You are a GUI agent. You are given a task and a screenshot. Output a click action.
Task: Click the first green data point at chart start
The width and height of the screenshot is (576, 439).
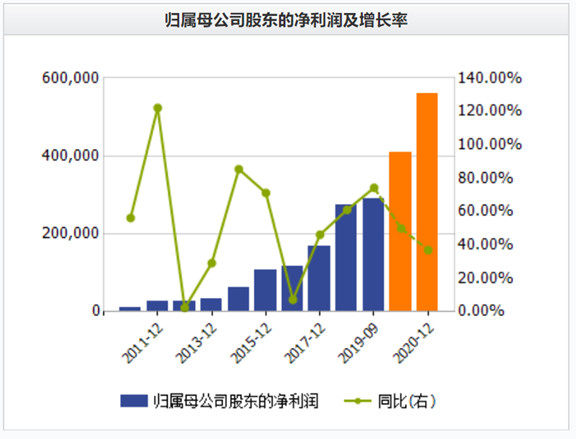tap(130, 218)
